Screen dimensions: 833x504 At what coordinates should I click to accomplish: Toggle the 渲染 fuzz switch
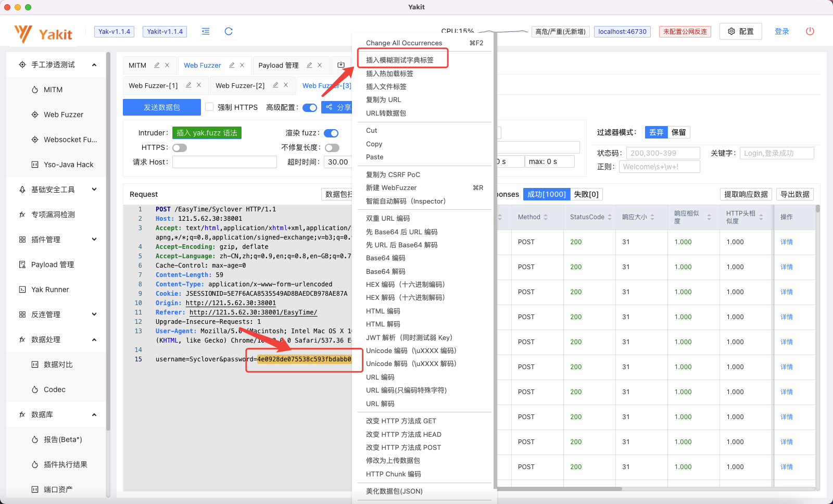[x=331, y=133]
